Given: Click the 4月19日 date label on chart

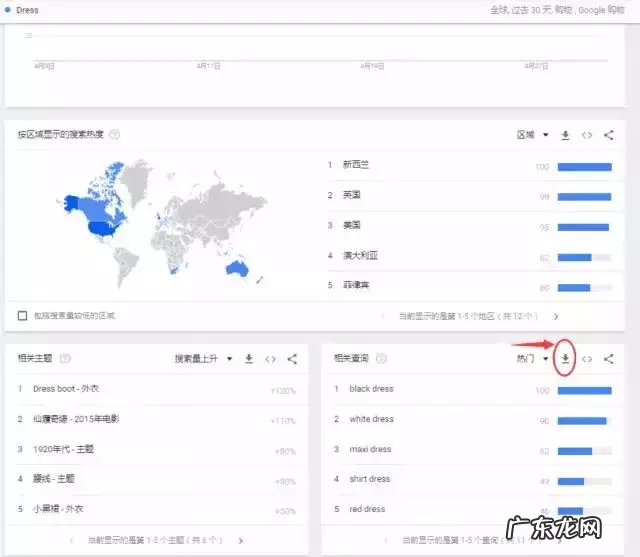Looking at the screenshot, I should pyautogui.click(x=372, y=66).
